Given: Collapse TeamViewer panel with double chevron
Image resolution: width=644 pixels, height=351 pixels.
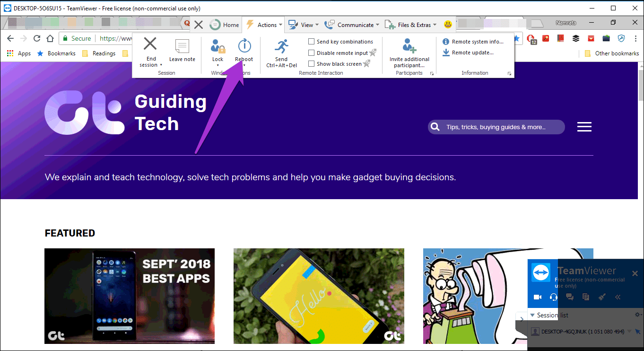Looking at the screenshot, I should (618, 297).
